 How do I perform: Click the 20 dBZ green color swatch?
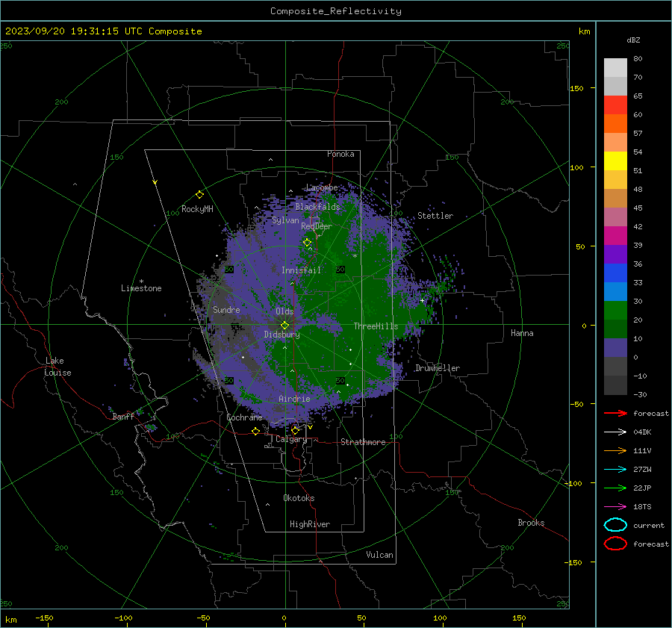pyautogui.click(x=615, y=311)
